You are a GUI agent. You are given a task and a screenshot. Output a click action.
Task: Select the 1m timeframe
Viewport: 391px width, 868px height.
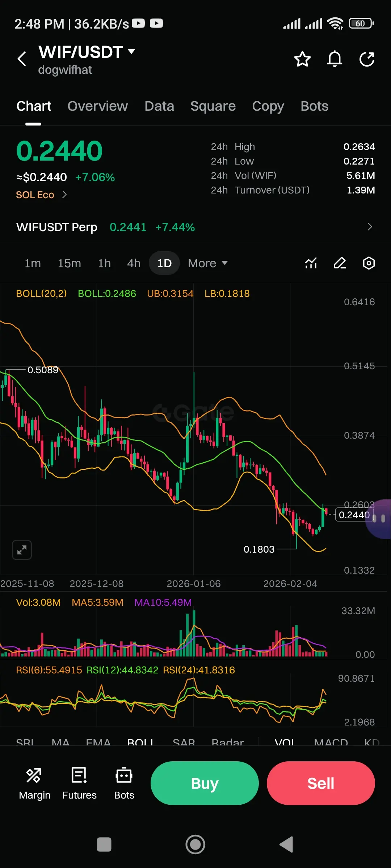pyautogui.click(x=33, y=263)
